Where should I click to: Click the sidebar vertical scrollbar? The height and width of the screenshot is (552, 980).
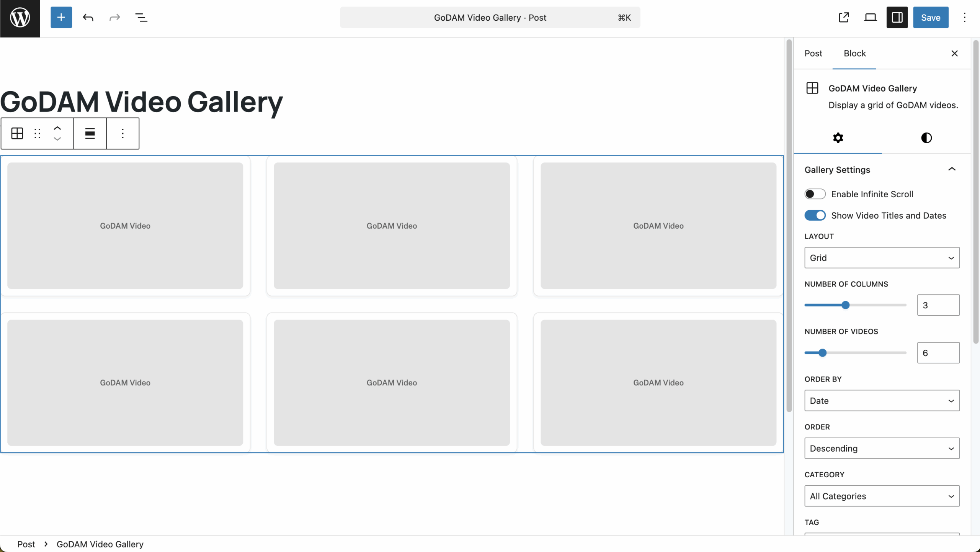(976, 192)
